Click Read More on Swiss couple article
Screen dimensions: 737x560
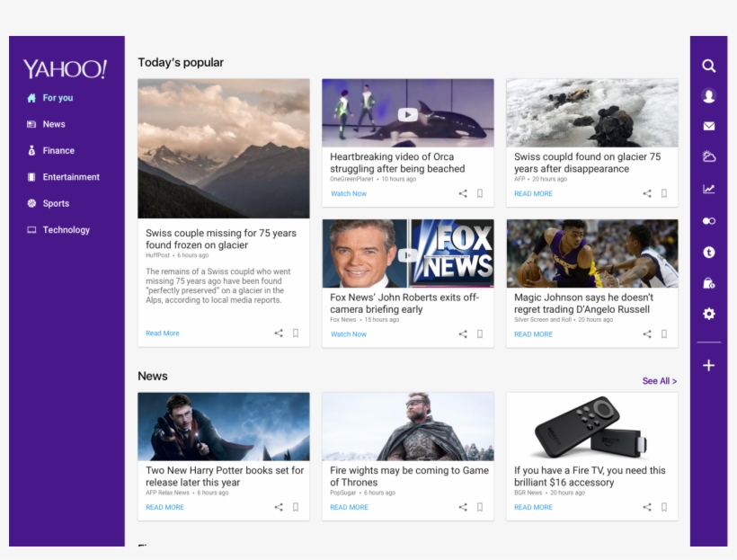coord(163,333)
